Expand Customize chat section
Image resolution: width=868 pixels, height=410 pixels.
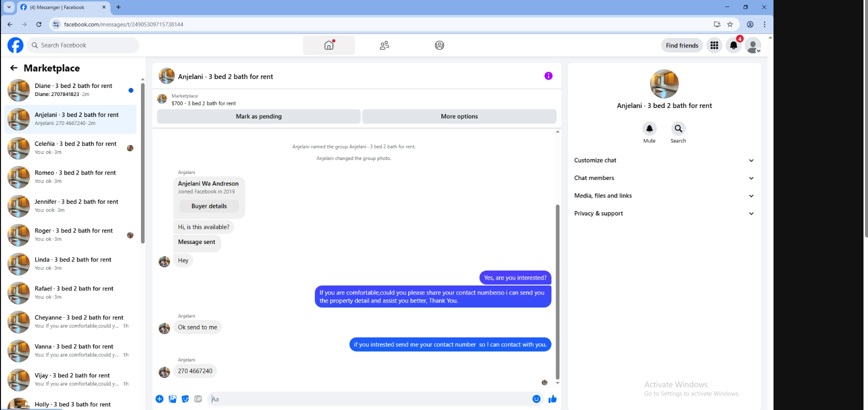664,160
